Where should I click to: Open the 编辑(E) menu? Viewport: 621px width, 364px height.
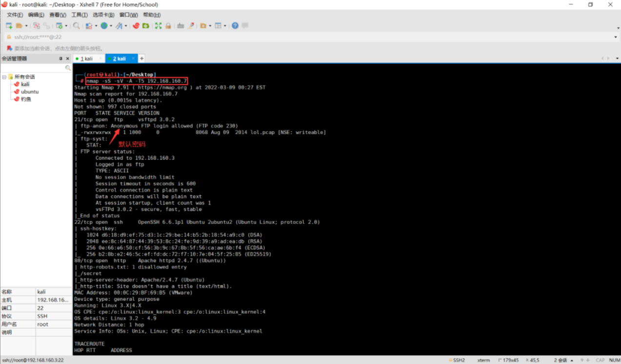[x=36, y=15]
